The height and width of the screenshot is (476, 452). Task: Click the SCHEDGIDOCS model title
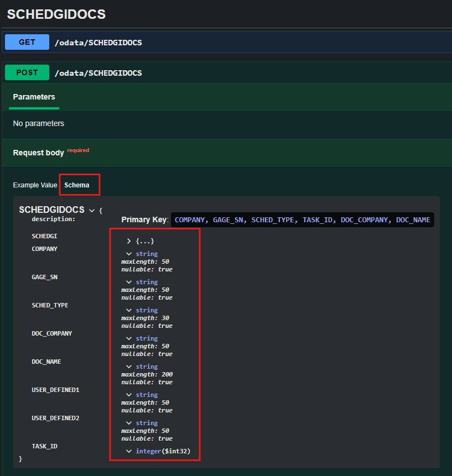(x=51, y=210)
